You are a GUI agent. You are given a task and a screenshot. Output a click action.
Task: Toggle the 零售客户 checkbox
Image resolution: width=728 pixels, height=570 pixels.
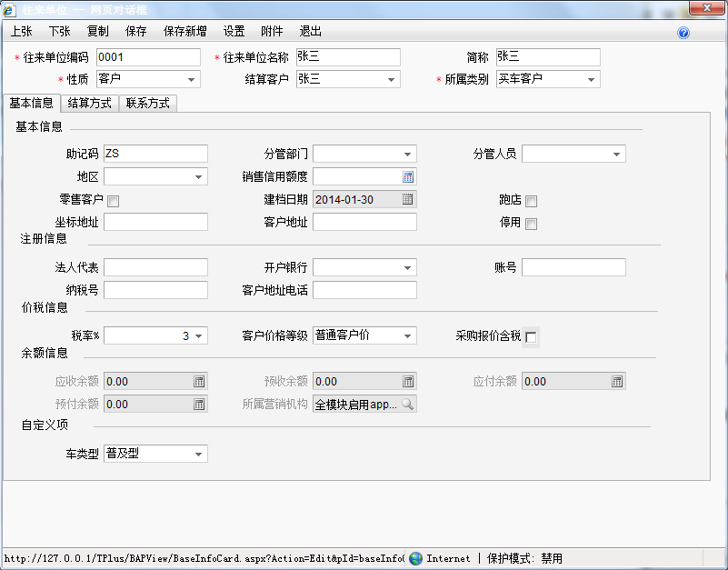pyautogui.click(x=113, y=201)
